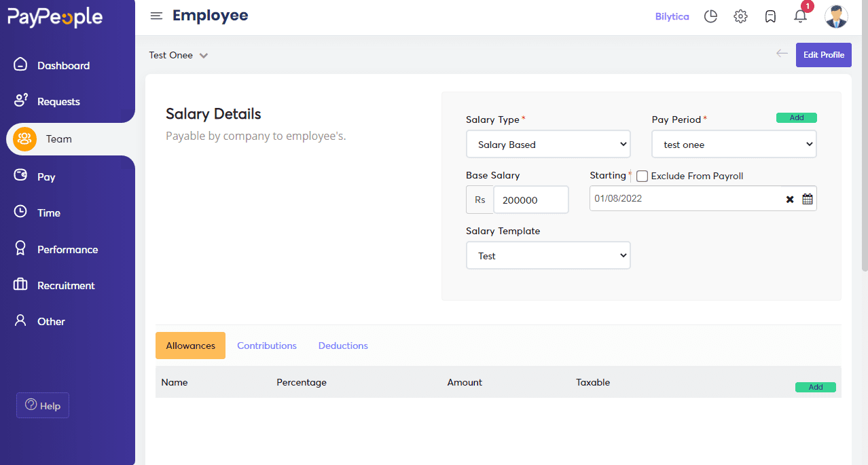This screenshot has width=868, height=465.
Task: Enable the Exclude From Payroll checkbox
Action: coord(642,176)
